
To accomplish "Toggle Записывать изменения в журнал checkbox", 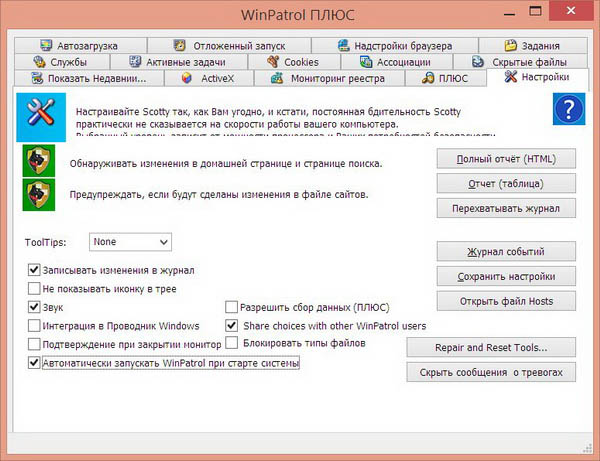I will (x=34, y=270).
